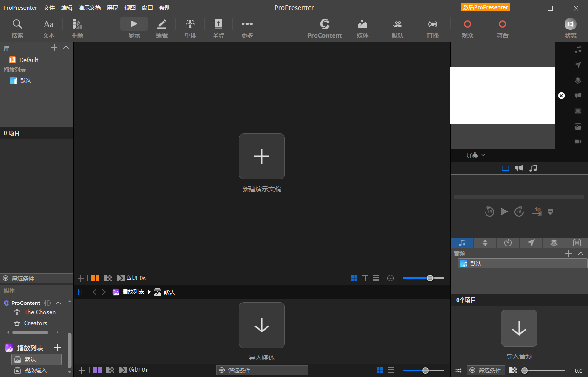This screenshot has height=377, width=588.
Task: Click the marker icon in transport controls
Action: click(551, 212)
